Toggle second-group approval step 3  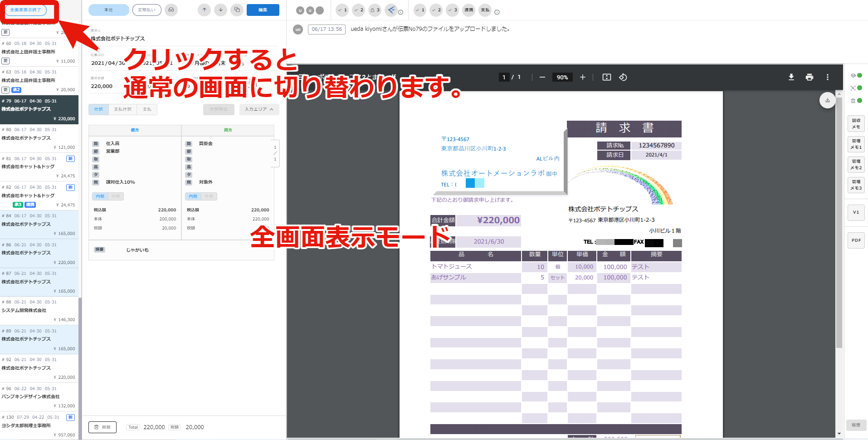pos(453,10)
